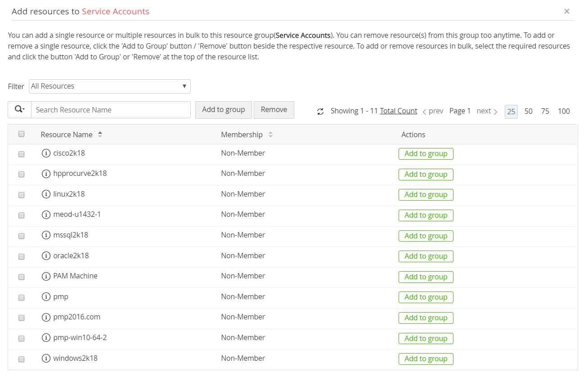This screenshot has height=381, width=588.
Task: Toggle the select-all header checkbox
Action: 21,134
